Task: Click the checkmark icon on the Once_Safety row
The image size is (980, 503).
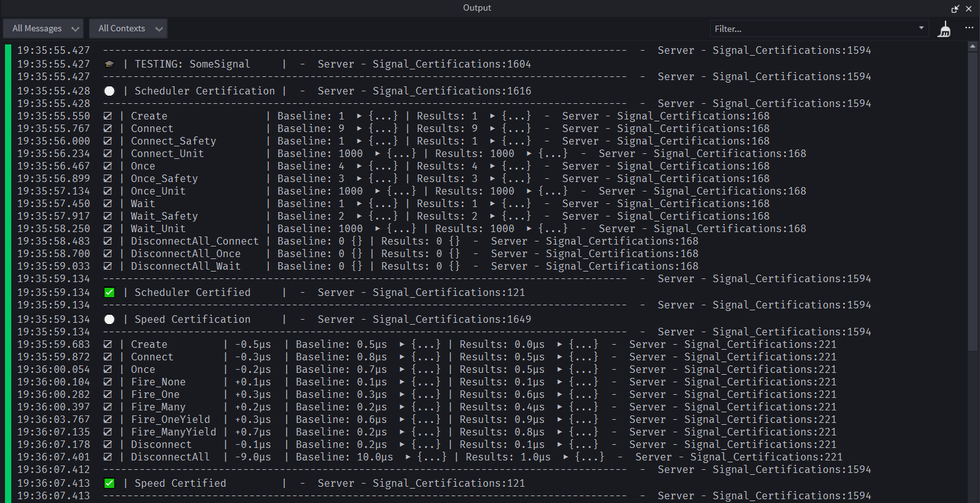Action: 108,178
